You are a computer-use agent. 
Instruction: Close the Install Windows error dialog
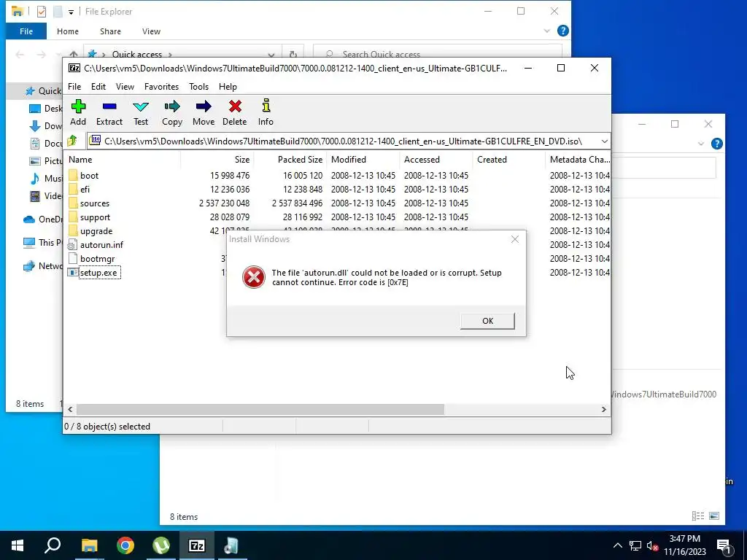[x=514, y=239]
